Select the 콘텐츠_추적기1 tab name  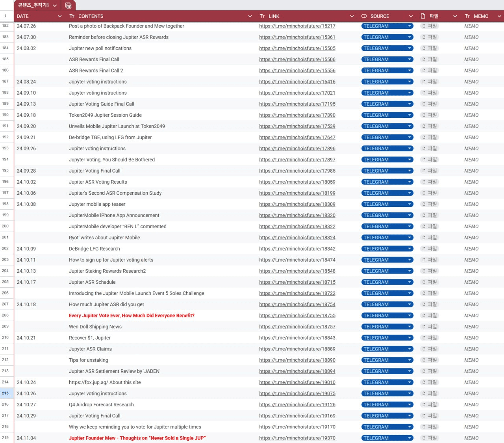tap(33, 5)
